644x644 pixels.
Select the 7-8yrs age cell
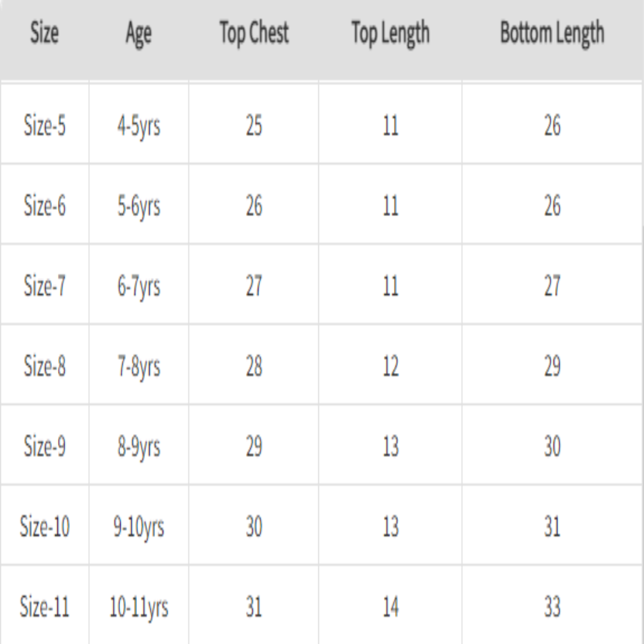(139, 367)
